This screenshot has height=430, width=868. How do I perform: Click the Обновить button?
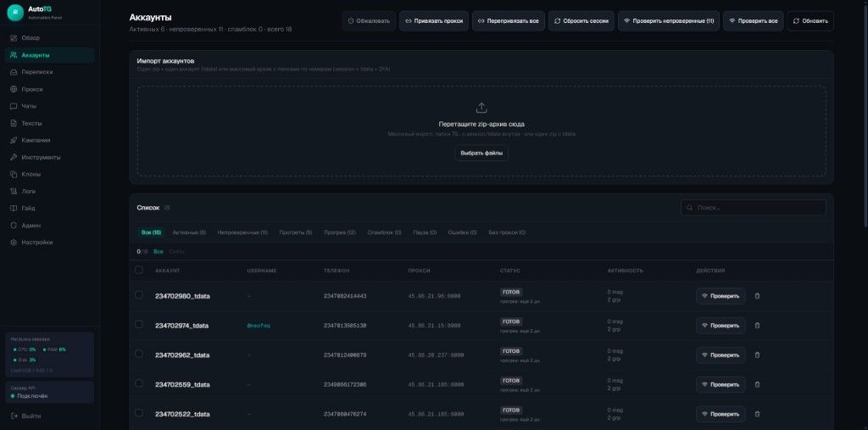[x=810, y=21]
